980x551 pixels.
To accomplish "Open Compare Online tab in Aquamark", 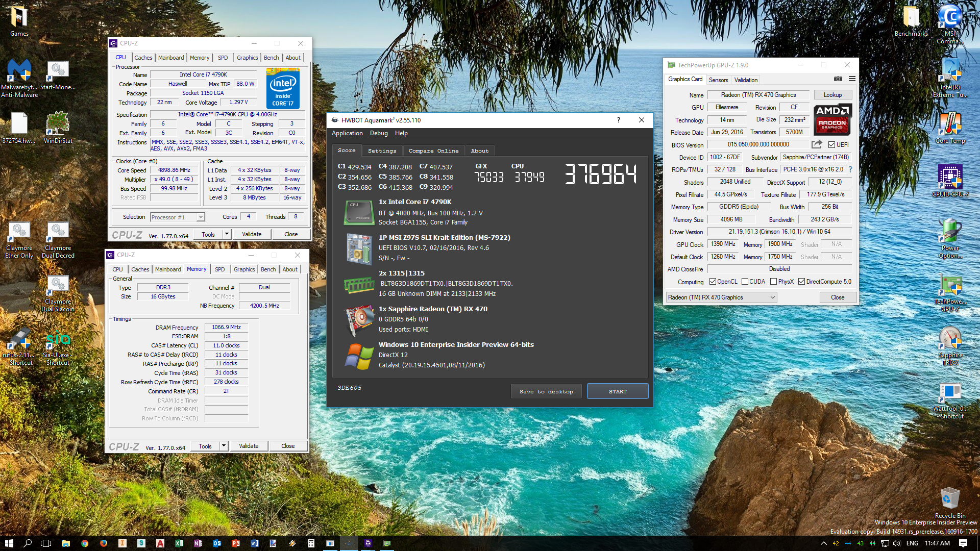I will (x=433, y=151).
